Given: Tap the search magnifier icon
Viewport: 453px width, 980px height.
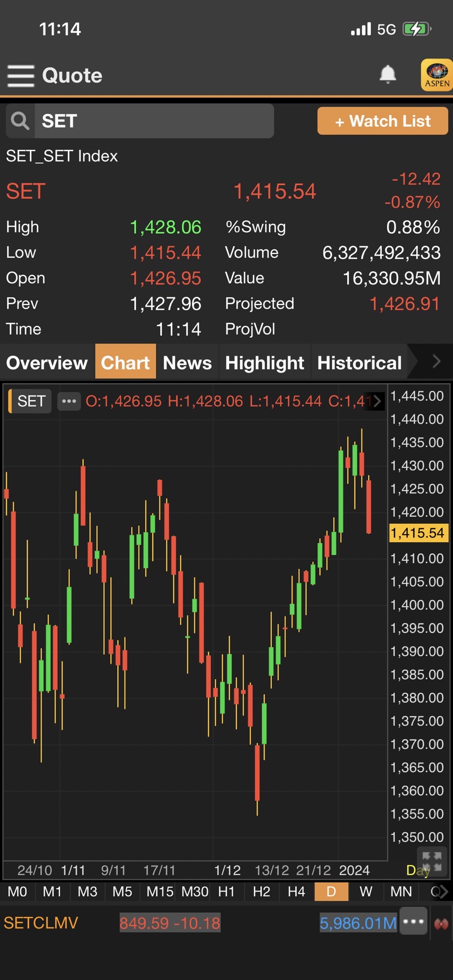Looking at the screenshot, I should (x=20, y=121).
